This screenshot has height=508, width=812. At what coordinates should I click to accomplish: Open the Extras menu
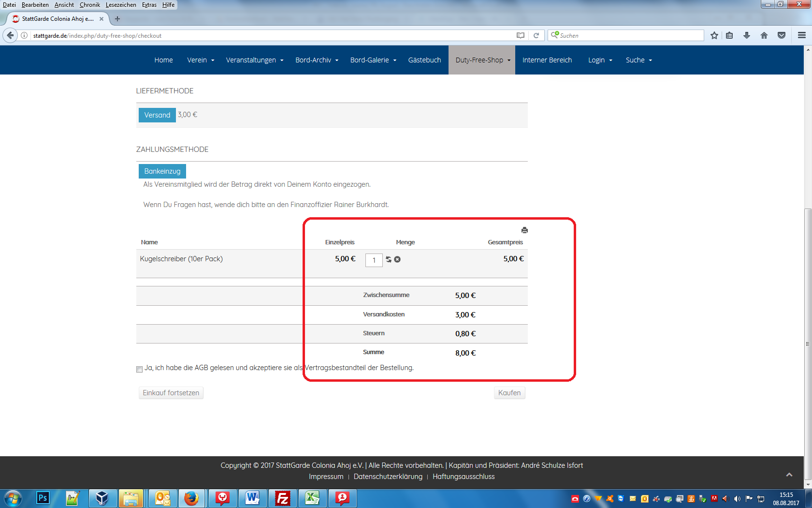149,5
